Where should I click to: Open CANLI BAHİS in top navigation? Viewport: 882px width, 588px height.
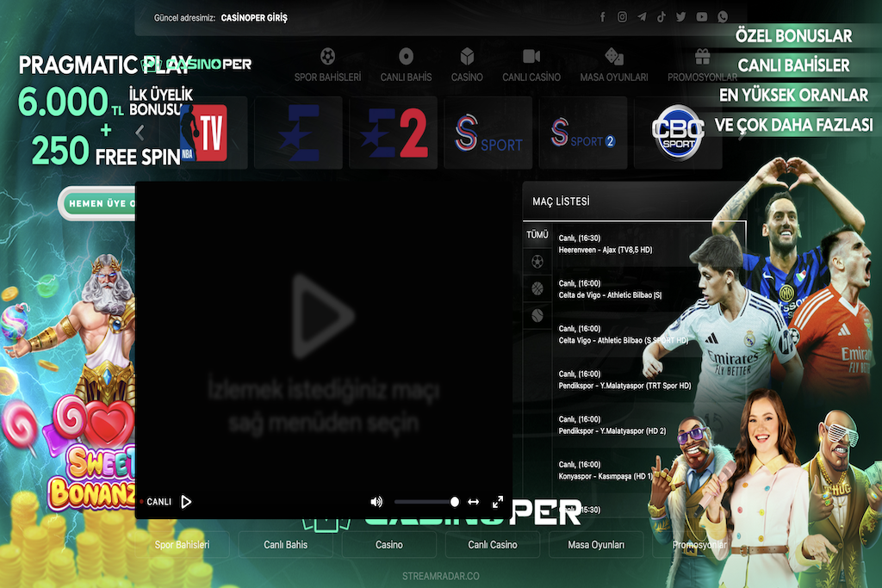(406, 65)
